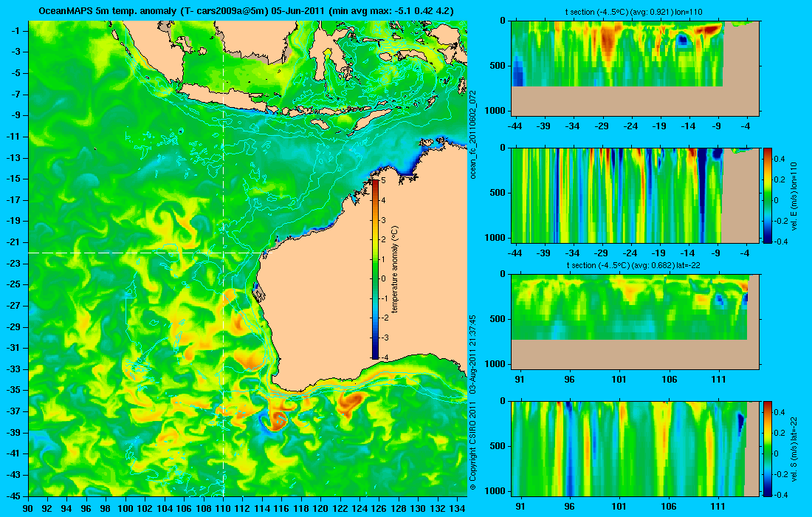Viewport: 812px width, 517px height.
Task: Click the vel. E velocity color scale bar
Action: point(768,195)
